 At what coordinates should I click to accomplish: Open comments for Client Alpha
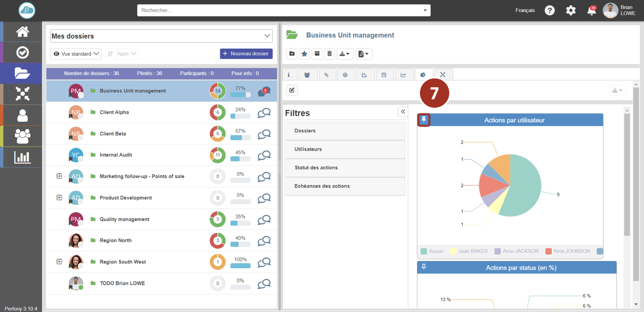pyautogui.click(x=264, y=112)
